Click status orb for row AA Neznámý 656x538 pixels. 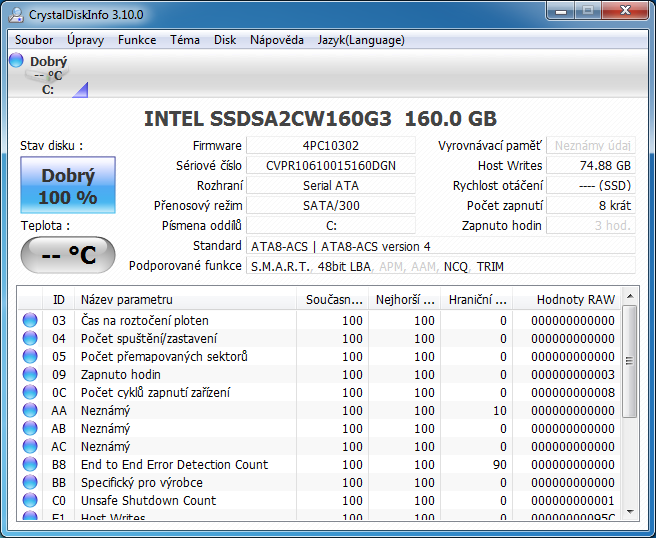[30, 410]
